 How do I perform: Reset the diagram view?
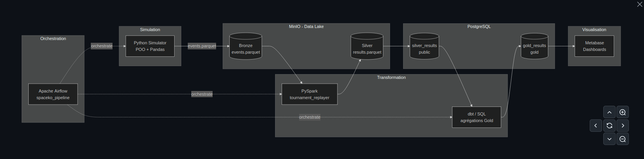[x=609, y=126]
